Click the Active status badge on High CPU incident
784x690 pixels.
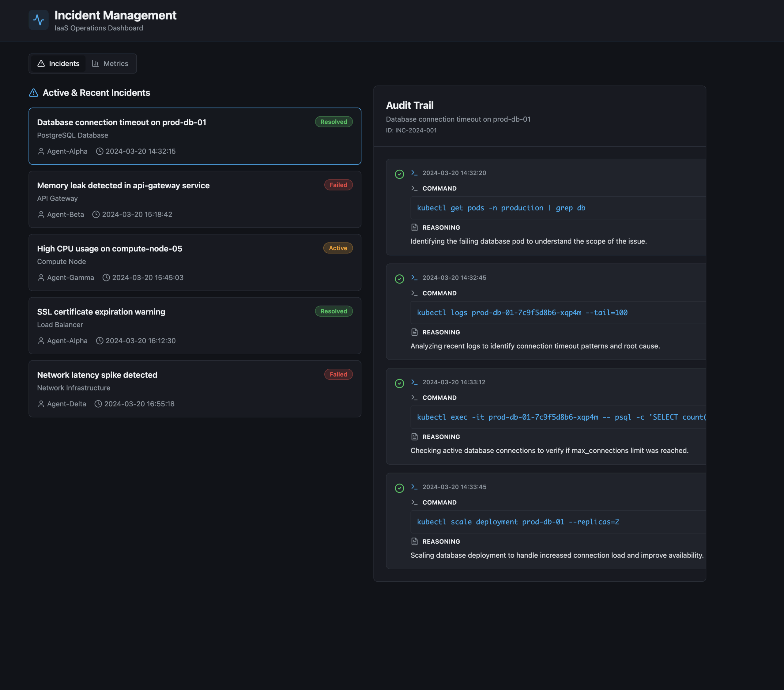(x=337, y=248)
